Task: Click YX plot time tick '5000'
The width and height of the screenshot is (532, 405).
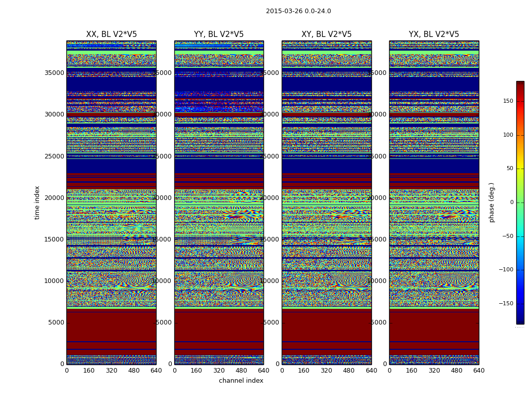Action: [378, 322]
